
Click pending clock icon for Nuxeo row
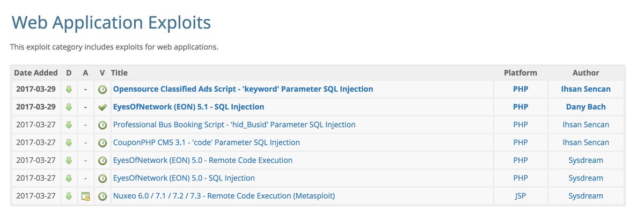(102, 196)
